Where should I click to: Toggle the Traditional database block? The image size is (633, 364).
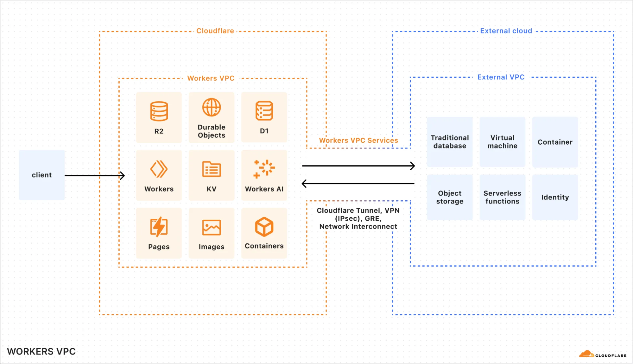click(450, 142)
